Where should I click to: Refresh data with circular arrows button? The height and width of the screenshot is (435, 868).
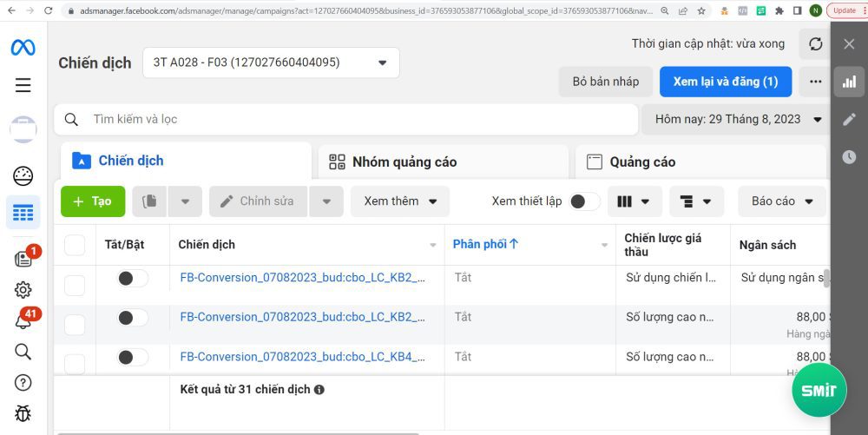[815, 44]
